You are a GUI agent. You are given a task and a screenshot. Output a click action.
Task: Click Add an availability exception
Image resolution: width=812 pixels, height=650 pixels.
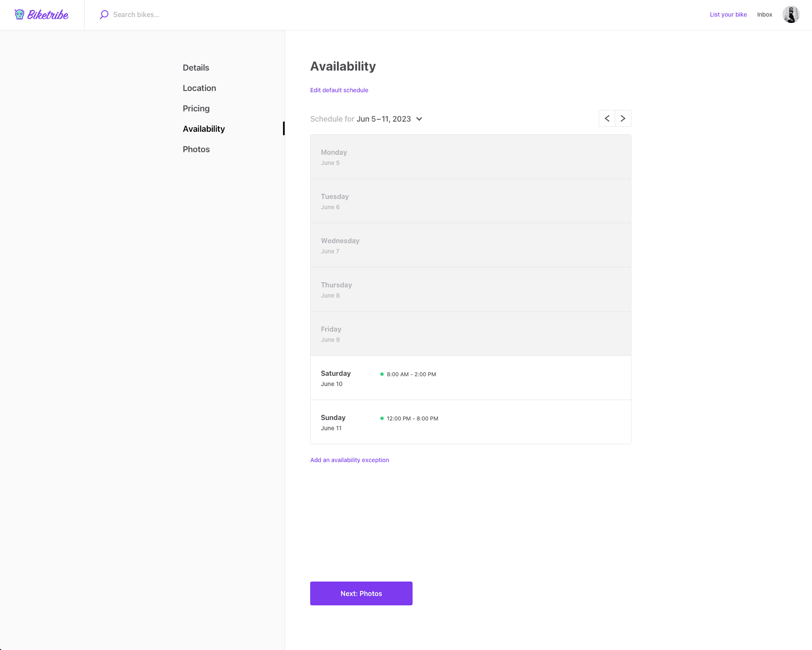tap(349, 460)
